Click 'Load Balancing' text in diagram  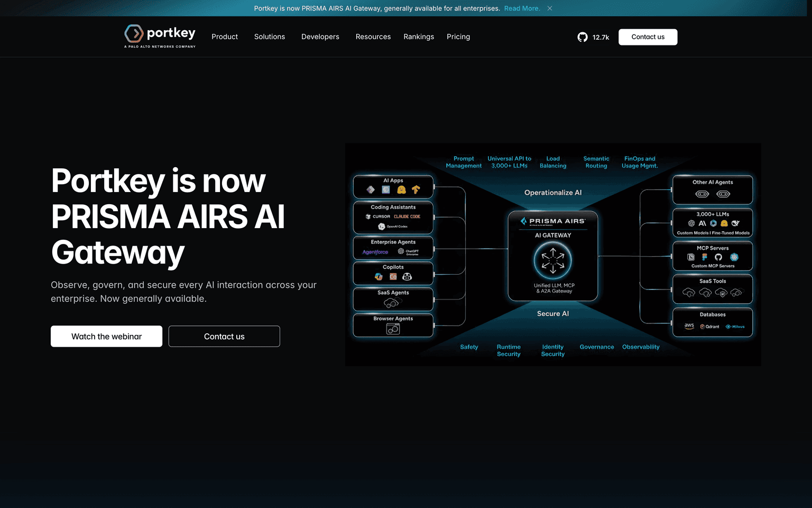click(553, 162)
